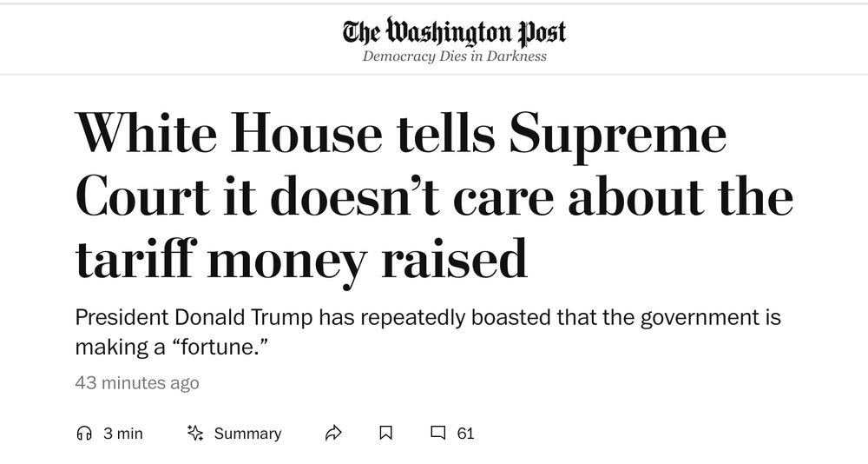Click the headline line starting with "Court it"
The height and width of the screenshot is (464, 868).
click(x=434, y=196)
